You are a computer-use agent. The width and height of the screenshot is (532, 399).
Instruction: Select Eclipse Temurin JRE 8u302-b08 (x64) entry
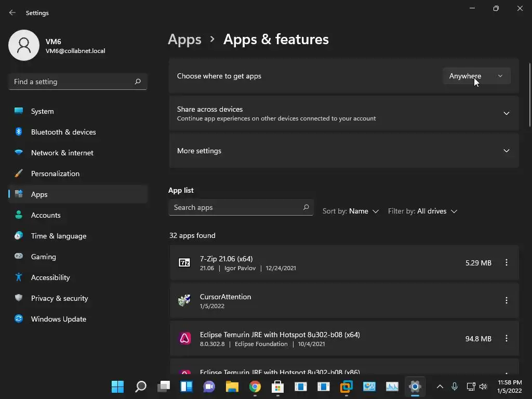[x=344, y=338]
